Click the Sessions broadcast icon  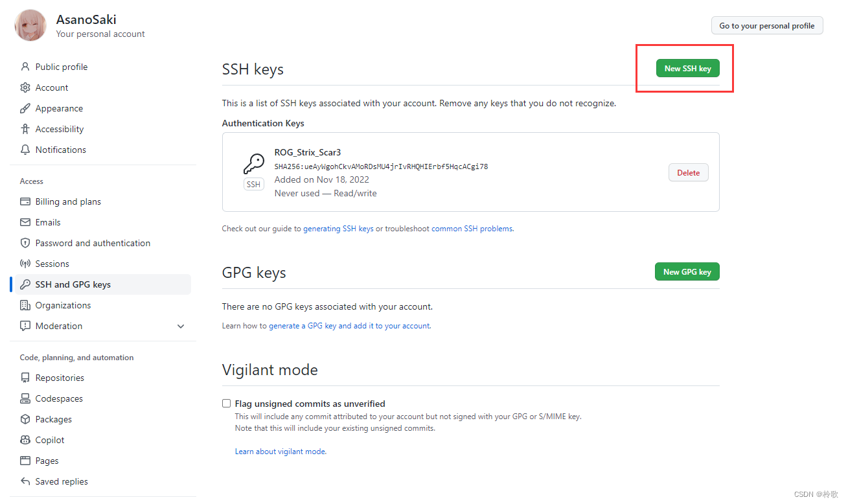[25, 264]
